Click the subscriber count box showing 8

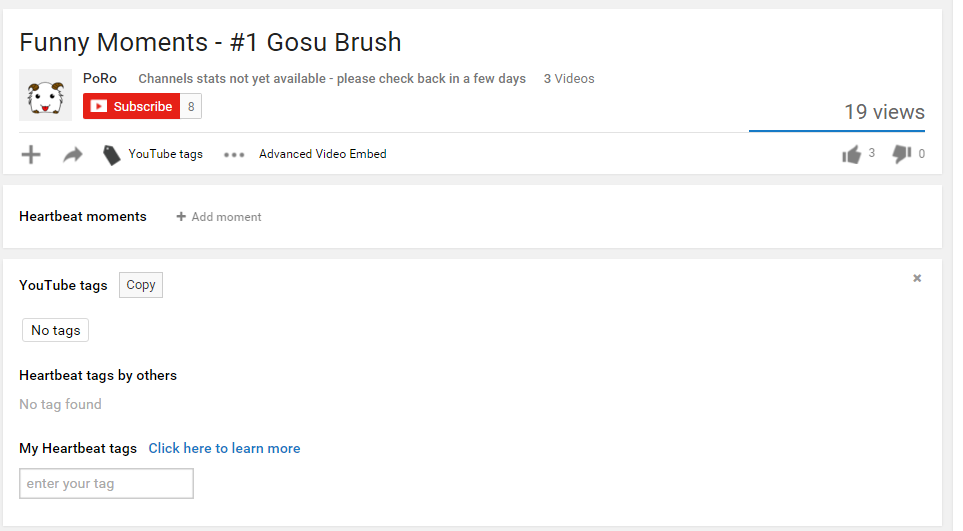[191, 107]
